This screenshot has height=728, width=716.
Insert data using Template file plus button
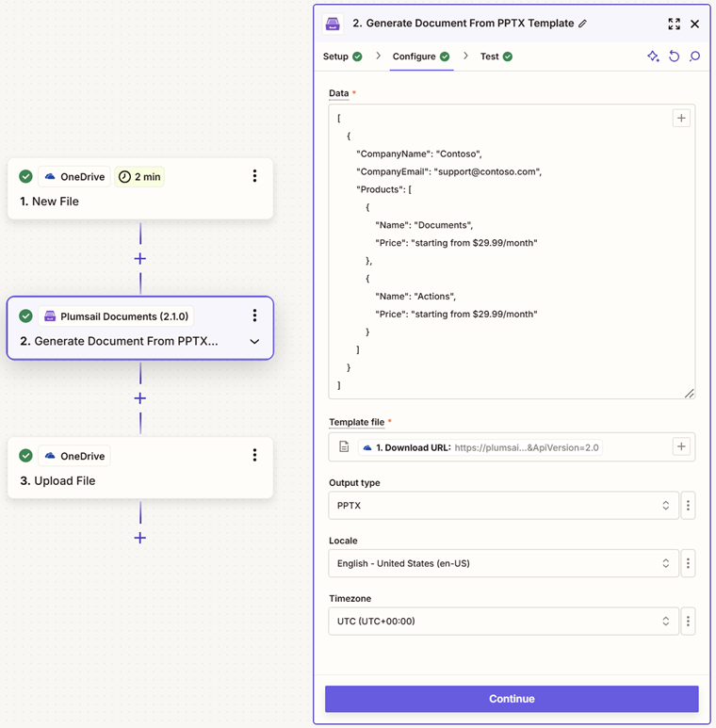[x=681, y=446]
